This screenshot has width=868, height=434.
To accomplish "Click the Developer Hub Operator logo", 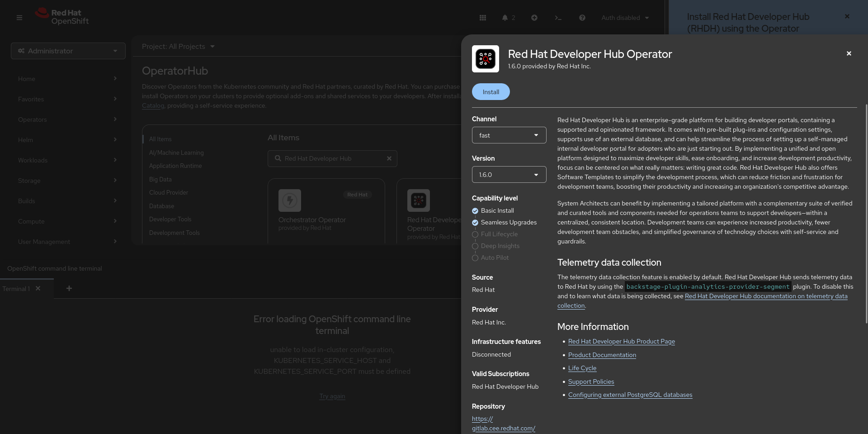I will (486, 59).
